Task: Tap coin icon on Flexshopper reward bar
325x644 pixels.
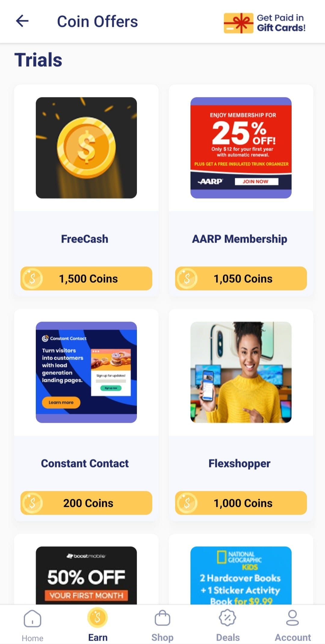Action: (x=187, y=503)
